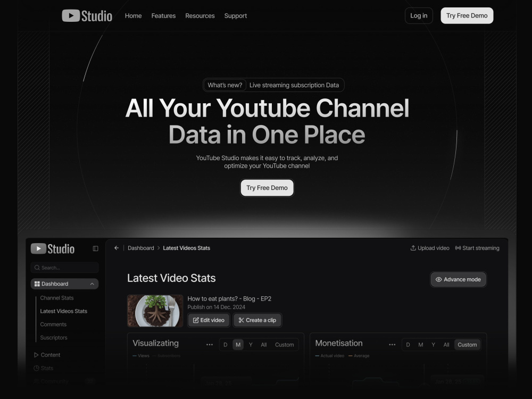The height and width of the screenshot is (399, 532).
Task: Click the search magnifier icon
Action: [37, 268]
